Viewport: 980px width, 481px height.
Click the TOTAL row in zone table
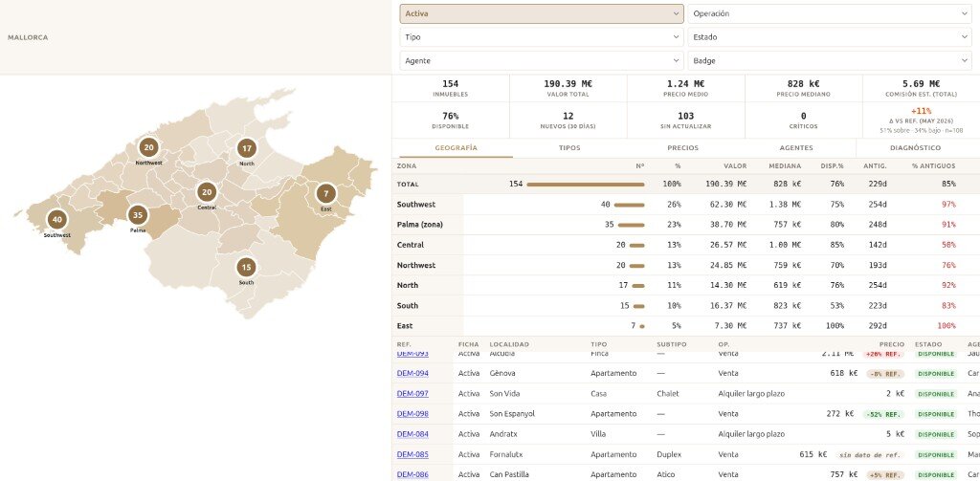[685, 185]
